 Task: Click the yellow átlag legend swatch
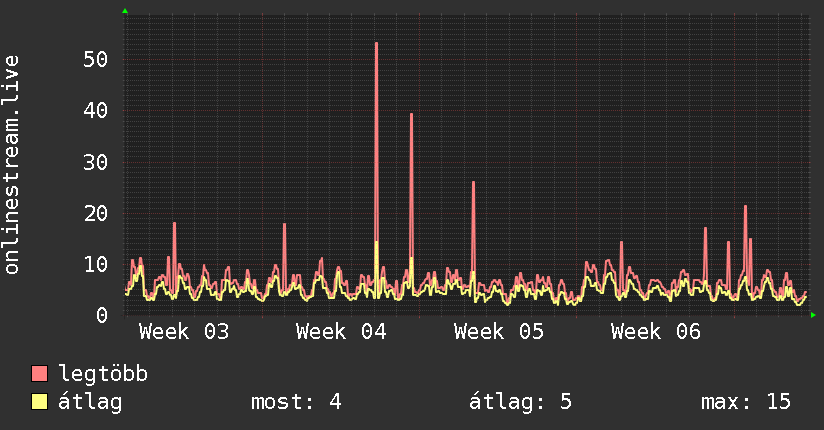tap(39, 401)
